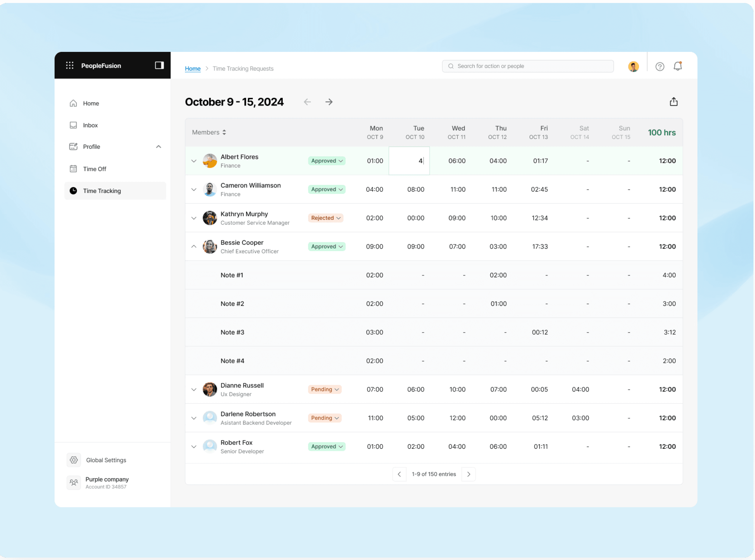Image resolution: width=755 pixels, height=560 pixels.
Task: Expand Albert Flores row
Action: pyautogui.click(x=194, y=161)
